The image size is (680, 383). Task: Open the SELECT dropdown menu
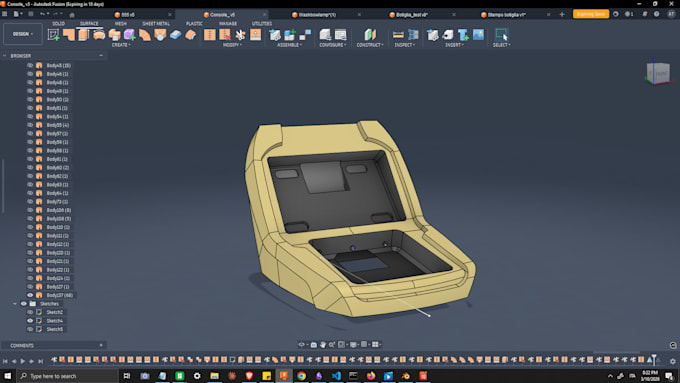click(501, 45)
